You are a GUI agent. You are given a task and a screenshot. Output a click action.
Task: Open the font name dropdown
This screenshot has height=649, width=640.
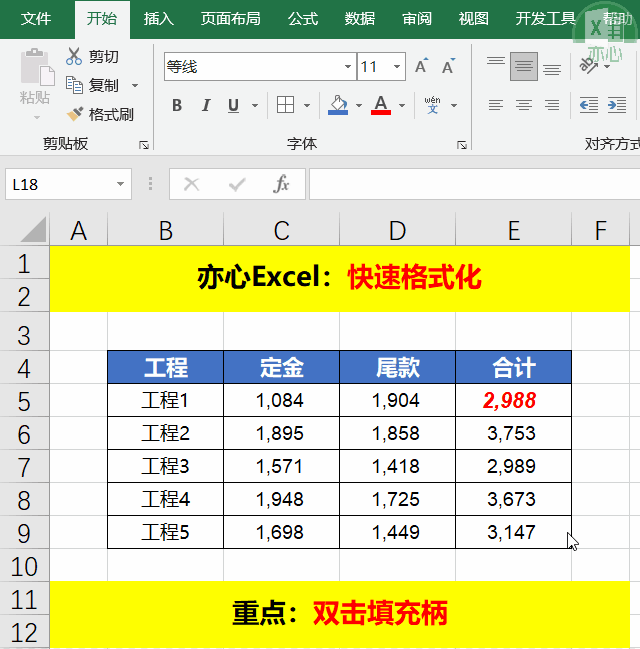click(348, 66)
